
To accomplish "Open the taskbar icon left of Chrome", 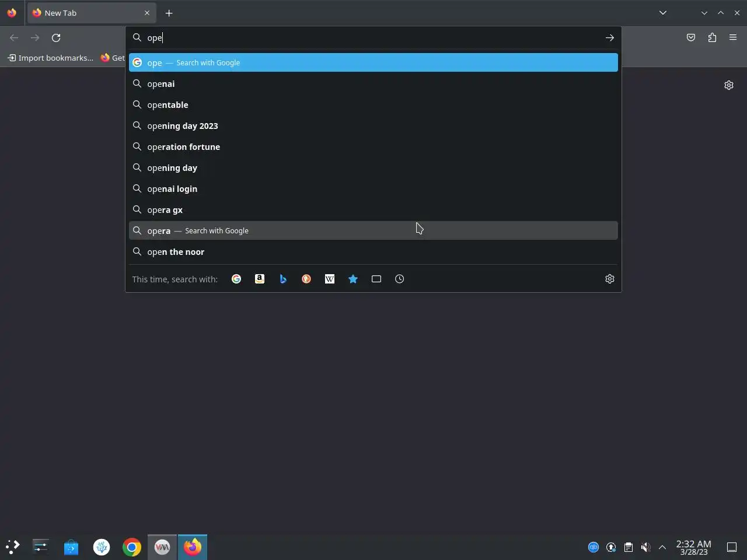I will [102, 547].
